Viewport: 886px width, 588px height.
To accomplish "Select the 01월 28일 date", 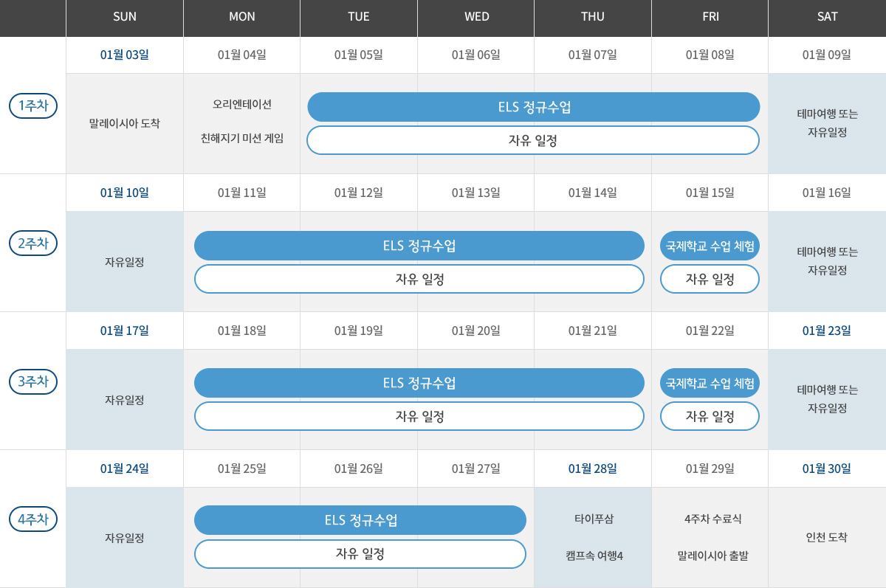I will 593,468.
